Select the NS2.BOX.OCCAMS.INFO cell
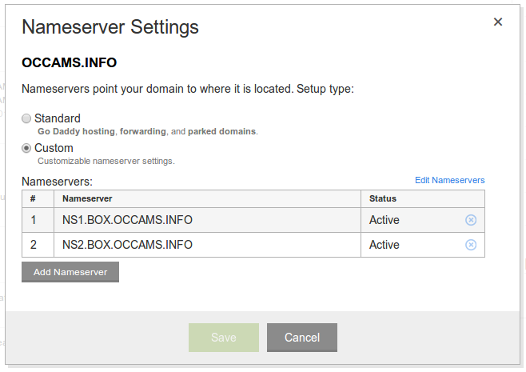526x372 pixels. [x=207, y=245]
